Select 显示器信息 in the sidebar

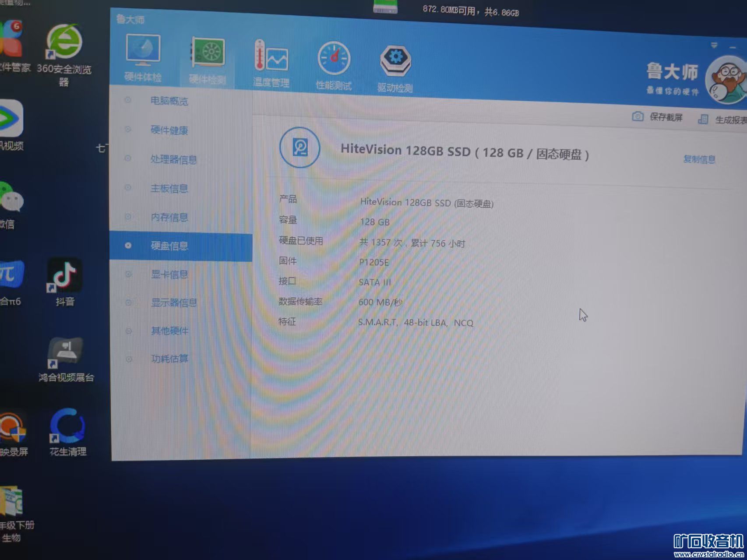[x=174, y=303]
